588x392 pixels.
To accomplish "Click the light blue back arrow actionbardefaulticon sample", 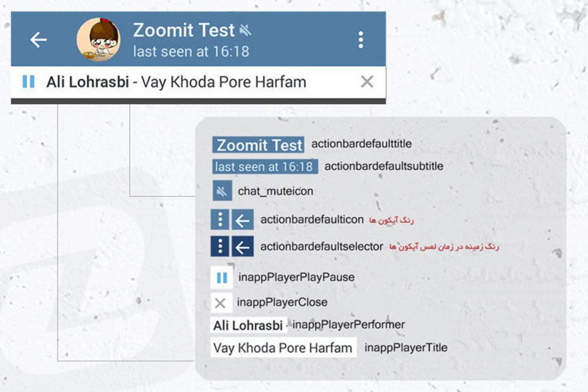I will click(243, 220).
